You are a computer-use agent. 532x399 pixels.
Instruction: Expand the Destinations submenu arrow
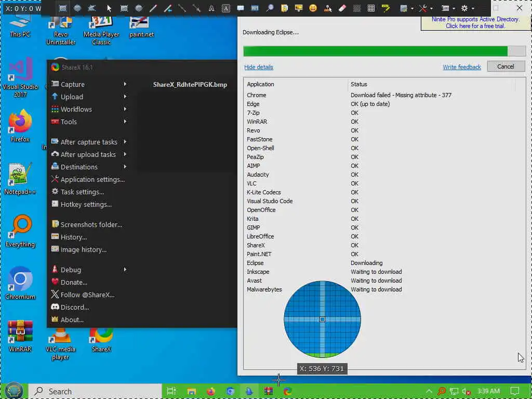125,167
